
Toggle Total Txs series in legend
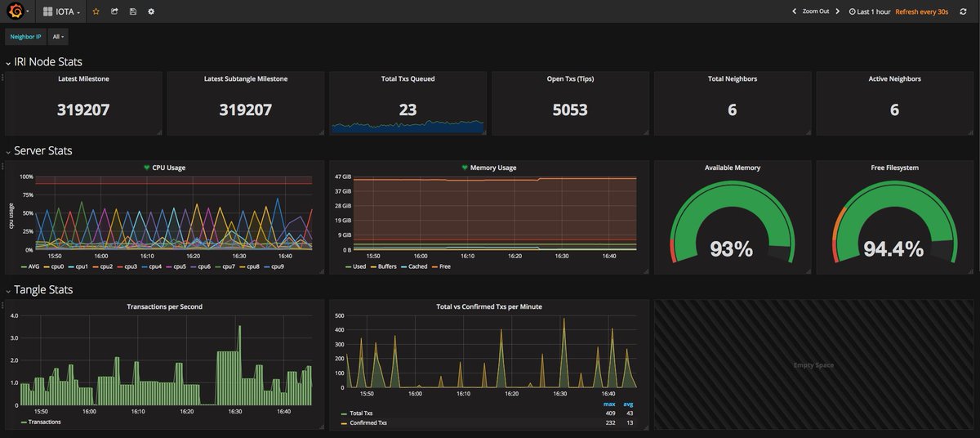[360, 414]
